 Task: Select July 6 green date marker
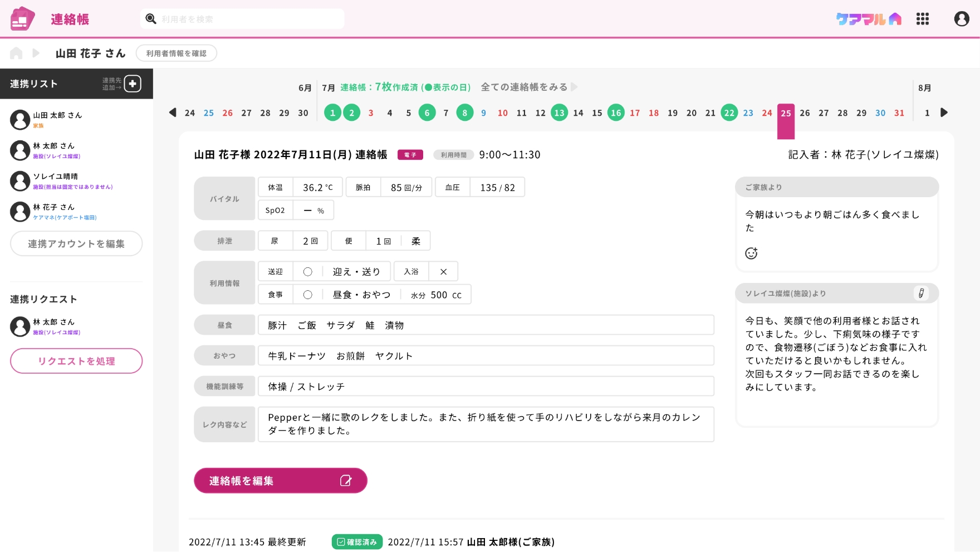[427, 113]
